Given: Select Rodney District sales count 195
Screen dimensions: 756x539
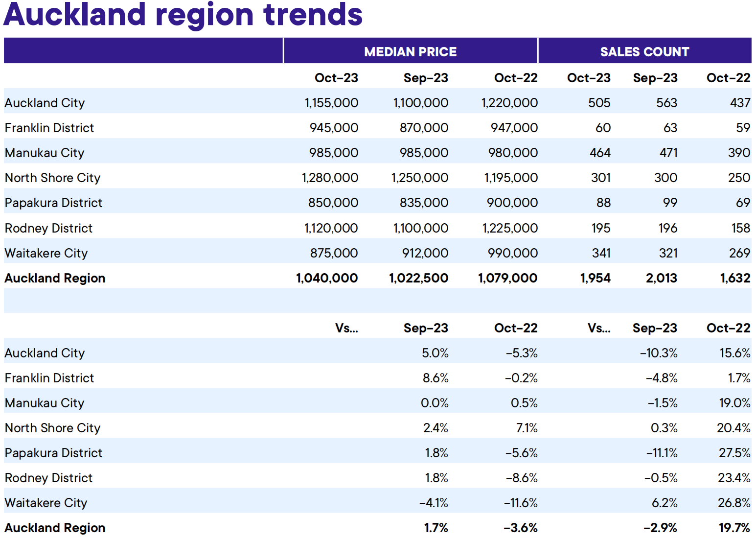Looking at the screenshot, I should pos(601,228).
